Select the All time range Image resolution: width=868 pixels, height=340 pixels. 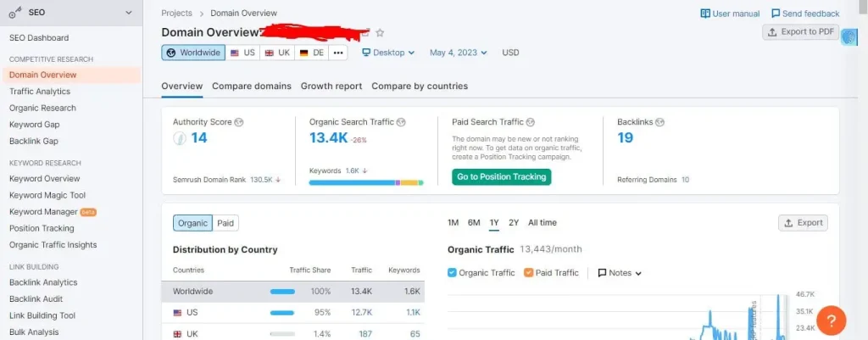[542, 223]
